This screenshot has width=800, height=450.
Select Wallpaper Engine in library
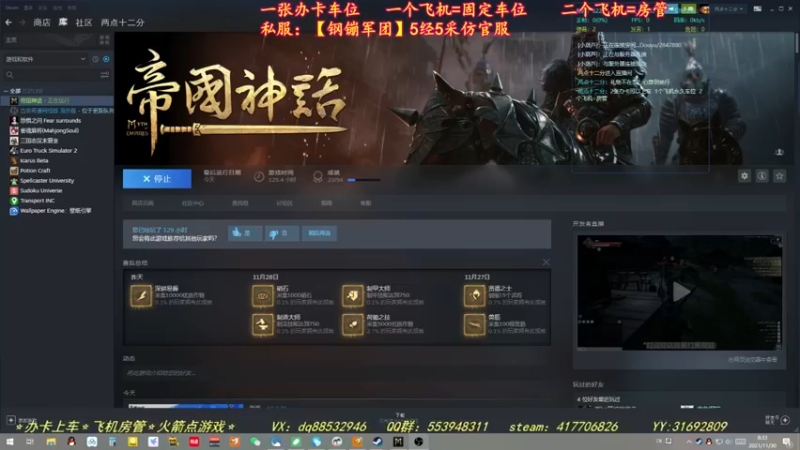tap(57, 211)
